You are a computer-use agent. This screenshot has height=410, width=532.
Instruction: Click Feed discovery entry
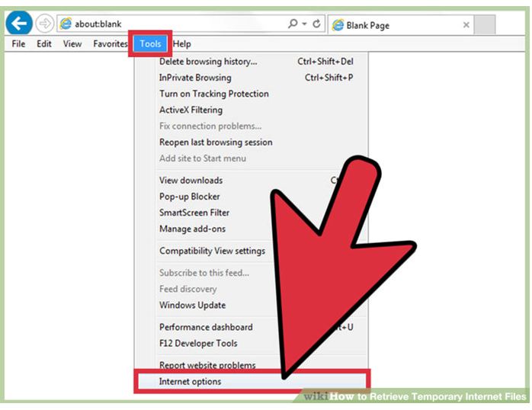coord(251,289)
